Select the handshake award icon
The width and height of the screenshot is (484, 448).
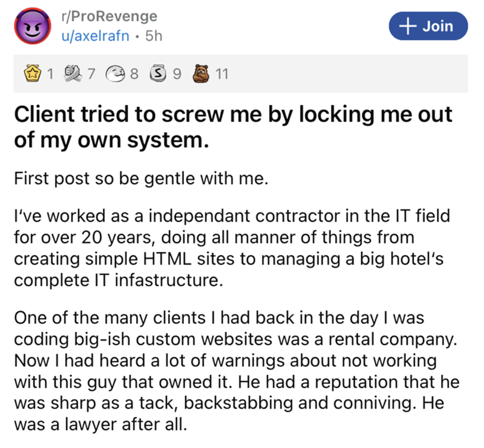tap(74, 74)
